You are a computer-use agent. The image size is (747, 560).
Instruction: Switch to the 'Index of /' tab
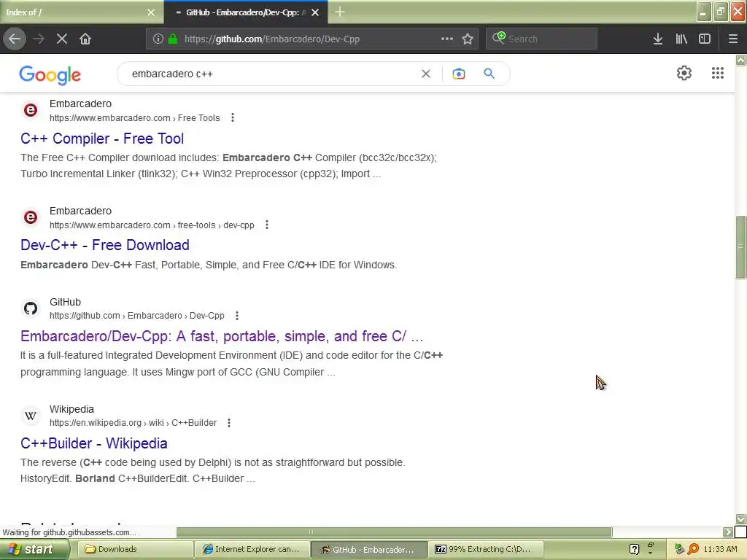[x=81, y=12]
